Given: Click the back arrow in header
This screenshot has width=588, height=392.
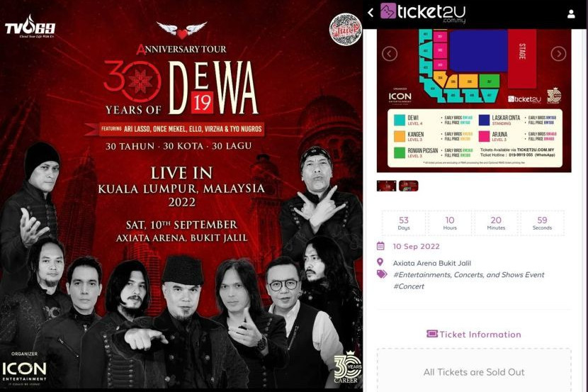Looking at the screenshot, I should (371, 13).
